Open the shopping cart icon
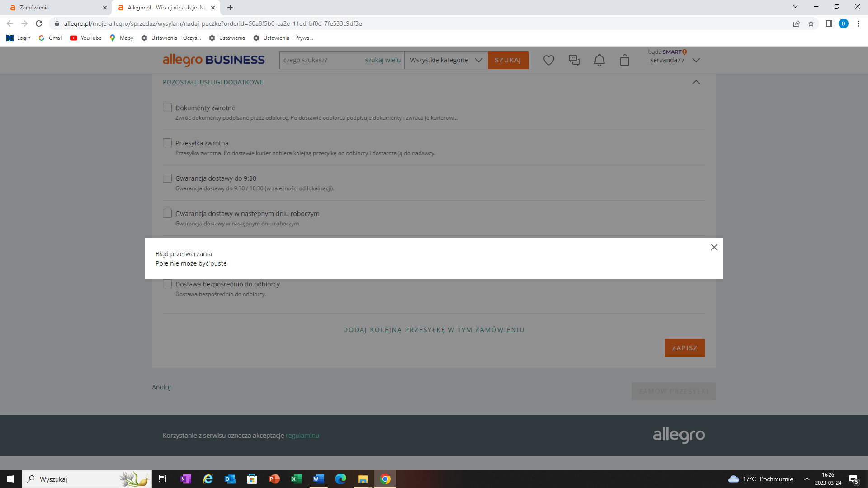This screenshot has height=488, width=868. 624,60
